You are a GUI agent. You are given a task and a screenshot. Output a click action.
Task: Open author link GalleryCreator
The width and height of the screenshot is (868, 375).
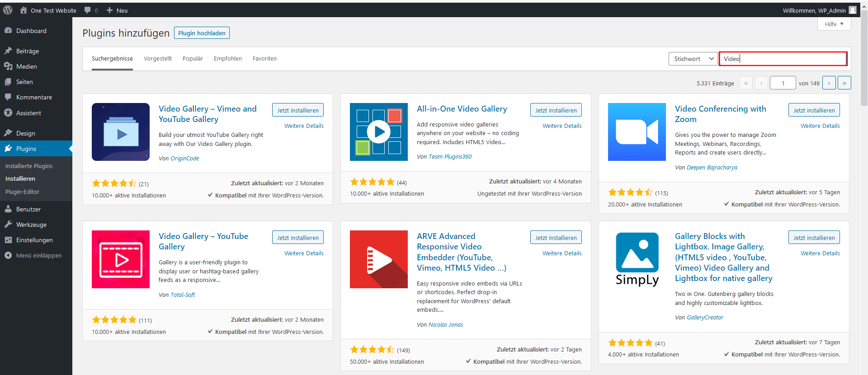(705, 318)
